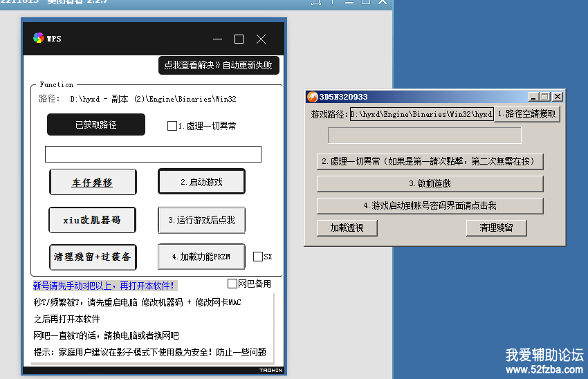Click the 之后再打开本软件 text line
The height and width of the screenshot is (379, 588).
[x=66, y=319]
